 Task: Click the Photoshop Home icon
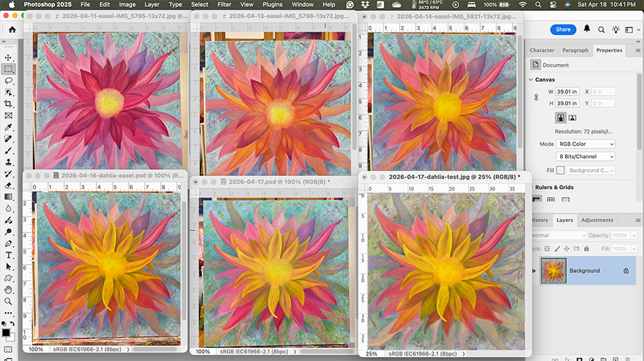point(12,30)
